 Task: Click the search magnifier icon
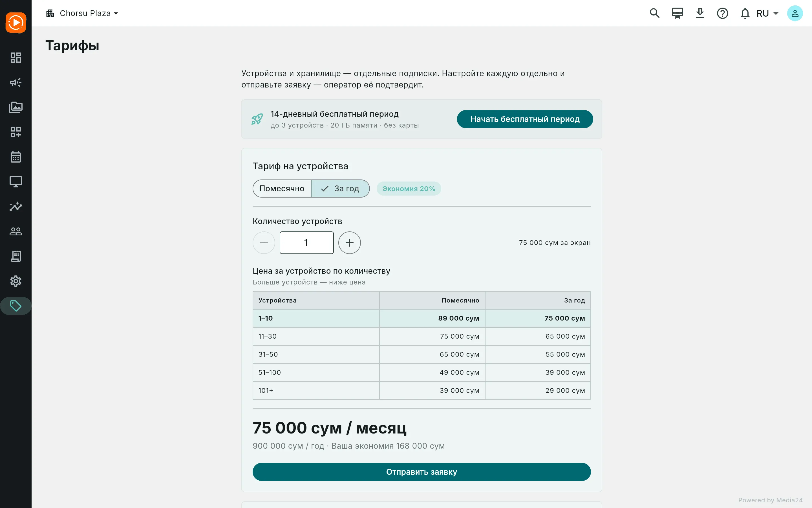654,14
